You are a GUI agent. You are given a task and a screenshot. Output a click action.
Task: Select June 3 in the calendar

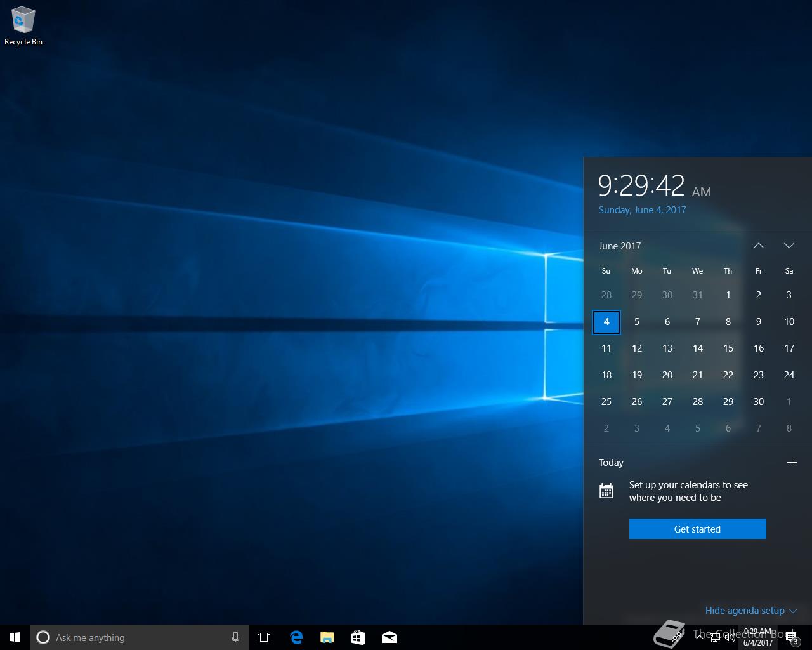789,295
